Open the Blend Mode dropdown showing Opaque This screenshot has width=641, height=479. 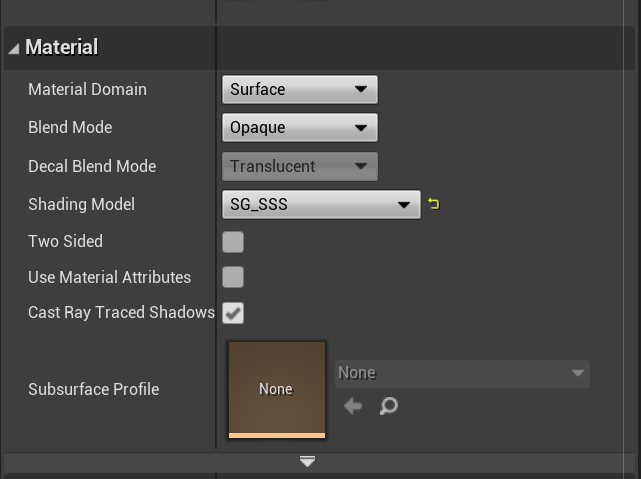tap(299, 128)
